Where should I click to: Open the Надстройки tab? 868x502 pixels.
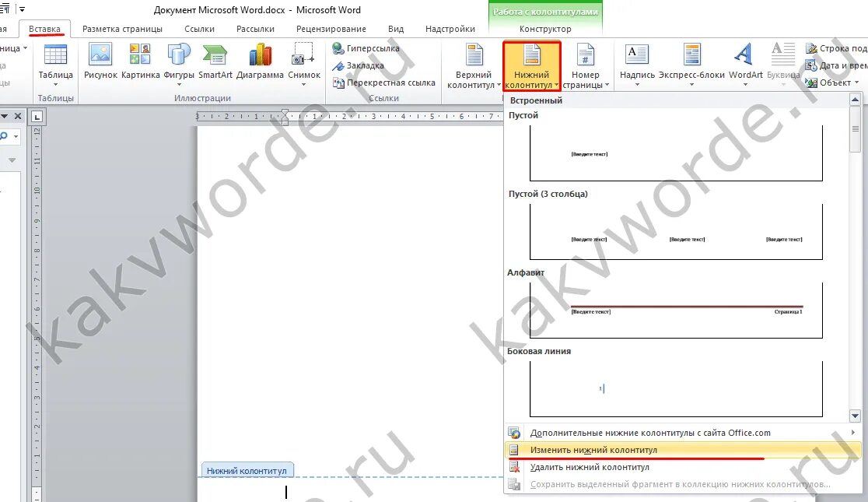[450, 29]
